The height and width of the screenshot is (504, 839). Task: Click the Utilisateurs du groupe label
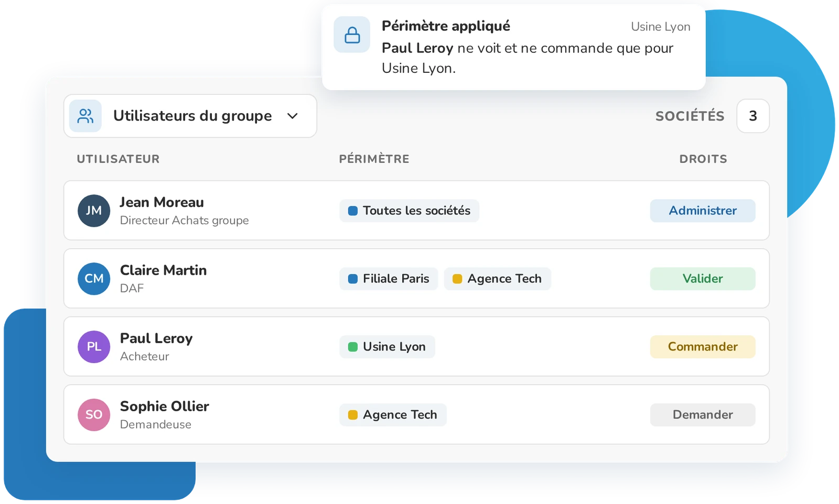click(x=192, y=116)
